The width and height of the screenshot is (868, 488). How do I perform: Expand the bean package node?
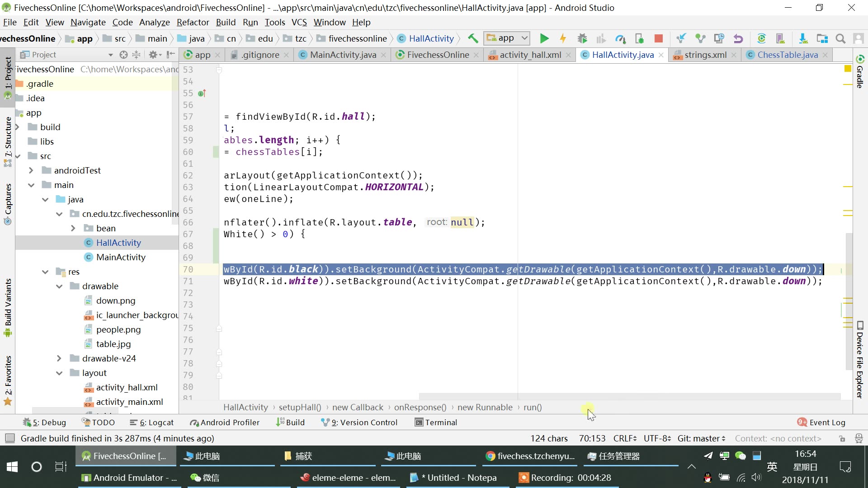pos(73,228)
